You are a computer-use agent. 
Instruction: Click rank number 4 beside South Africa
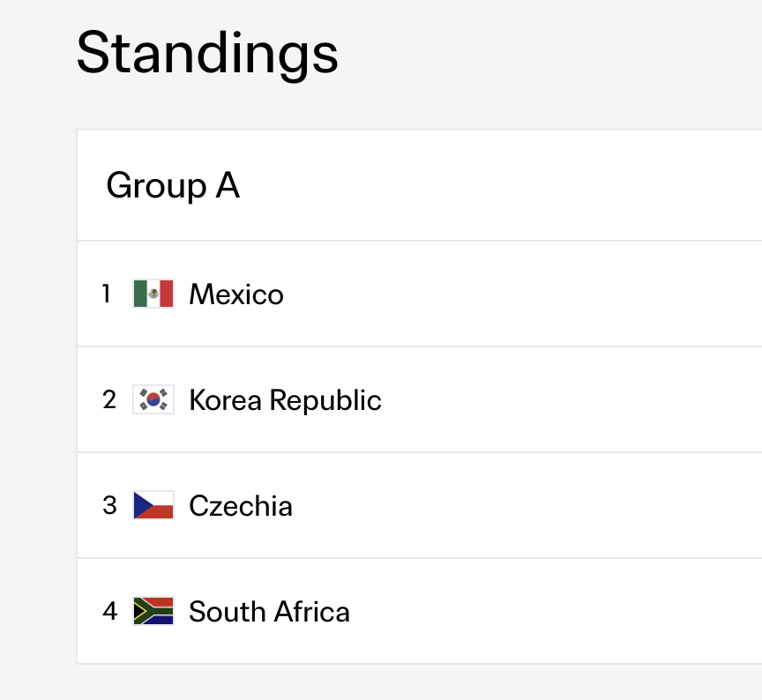pyautogui.click(x=110, y=612)
